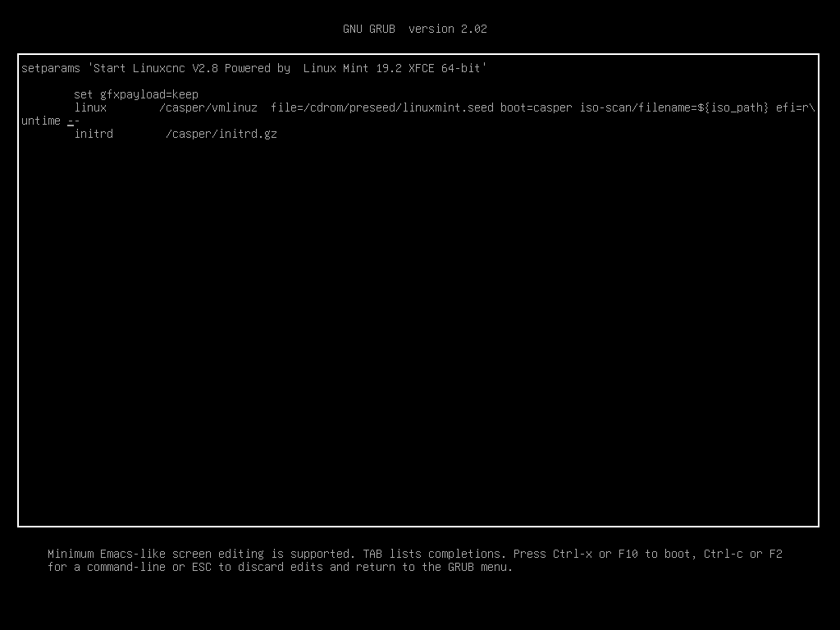Click the 'Start Linuxcnc V2.8 Powered by' entry title
This screenshot has width=840, height=630.
tap(192, 69)
